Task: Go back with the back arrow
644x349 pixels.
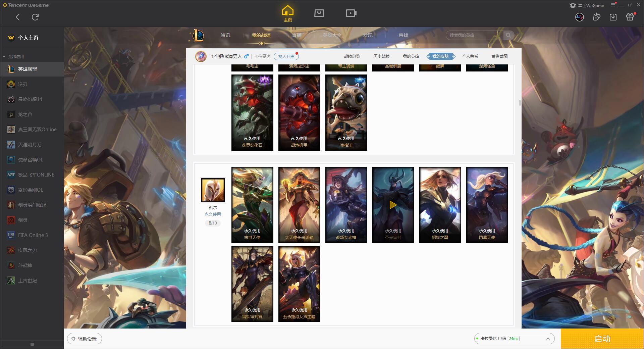Action: (18, 17)
